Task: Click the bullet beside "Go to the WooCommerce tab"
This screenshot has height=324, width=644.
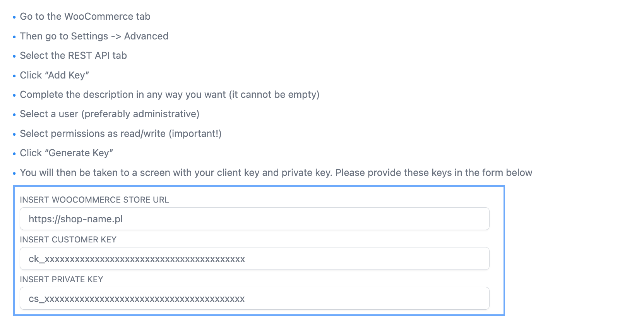Action: pyautogui.click(x=14, y=17)
